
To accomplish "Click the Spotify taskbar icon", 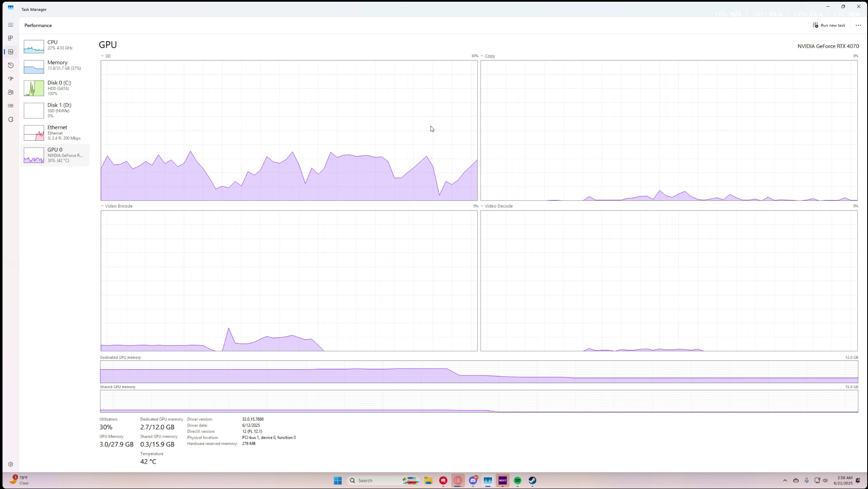I will tap(518, 481).
